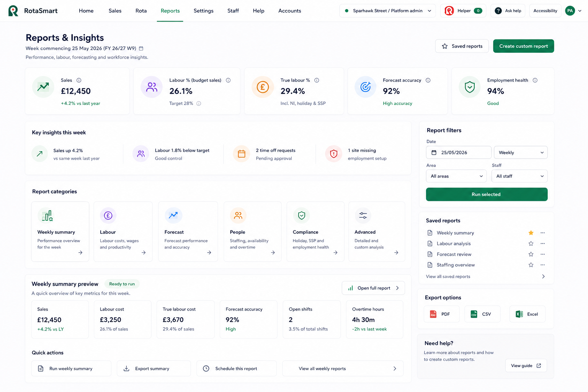Click the info icon next to Sales

[x=79, y=80]
